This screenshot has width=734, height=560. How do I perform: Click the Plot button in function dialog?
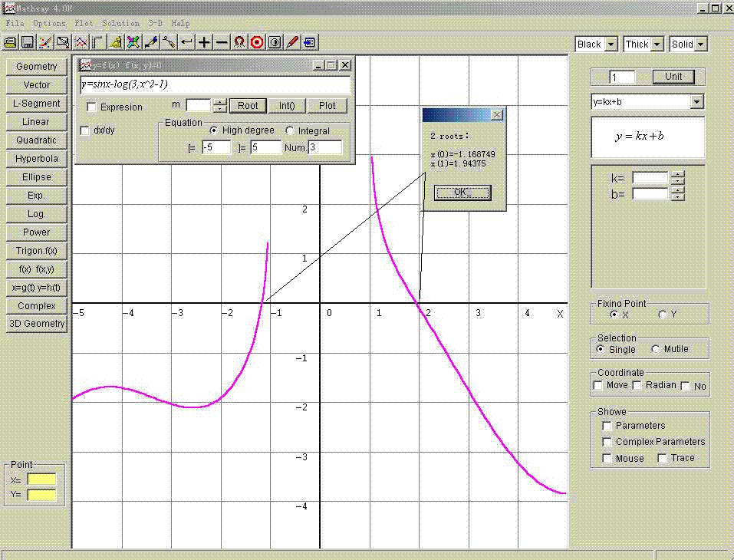point(328,106)
